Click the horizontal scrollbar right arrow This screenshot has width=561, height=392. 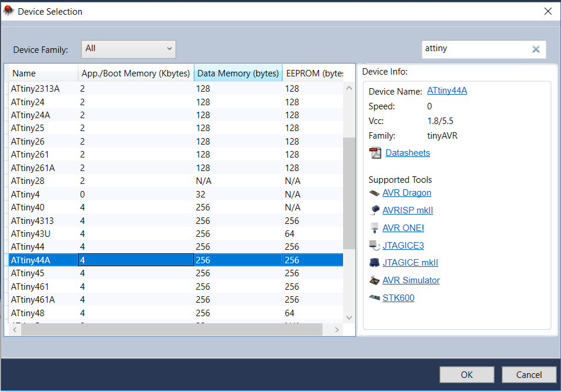(x=337, y=330)
